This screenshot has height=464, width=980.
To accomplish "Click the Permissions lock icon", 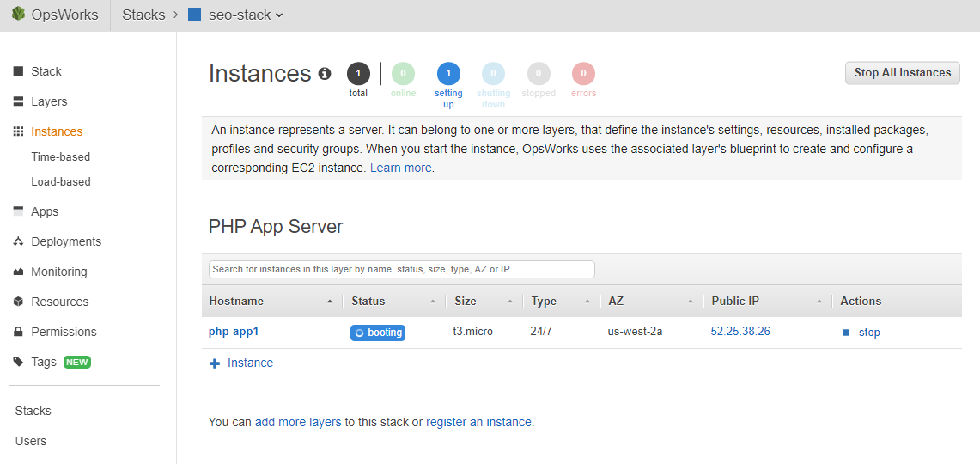I will point(18,332).
